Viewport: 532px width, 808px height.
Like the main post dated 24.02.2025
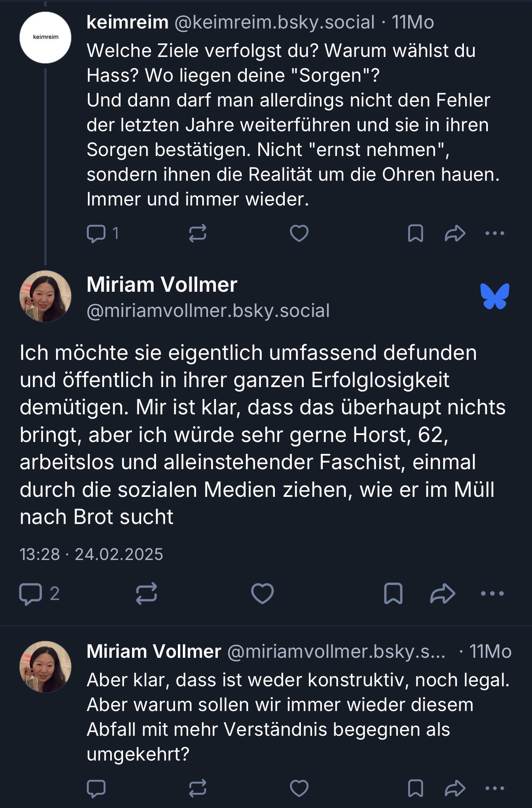point(262,593)
